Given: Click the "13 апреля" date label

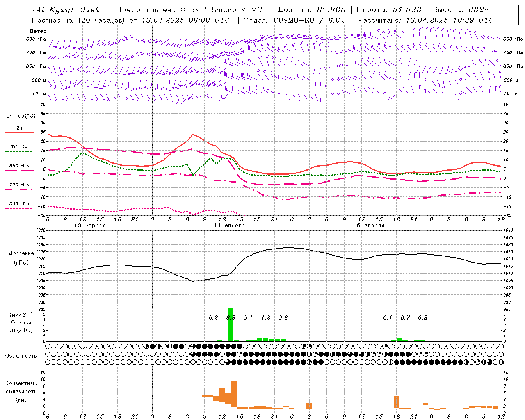Looking at the screenshot, I should pos(90,226).
